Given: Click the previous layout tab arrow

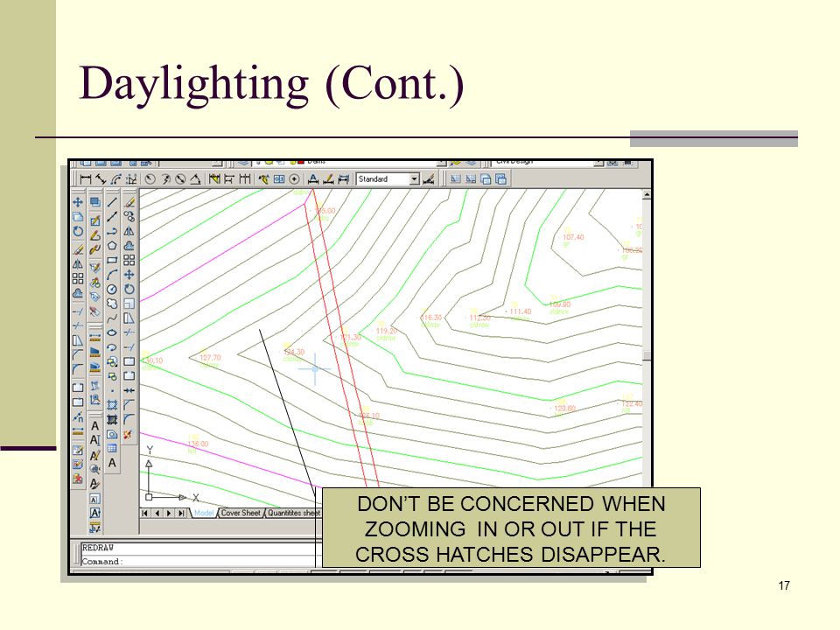Looking at the screenshot, I should [157, 513].
